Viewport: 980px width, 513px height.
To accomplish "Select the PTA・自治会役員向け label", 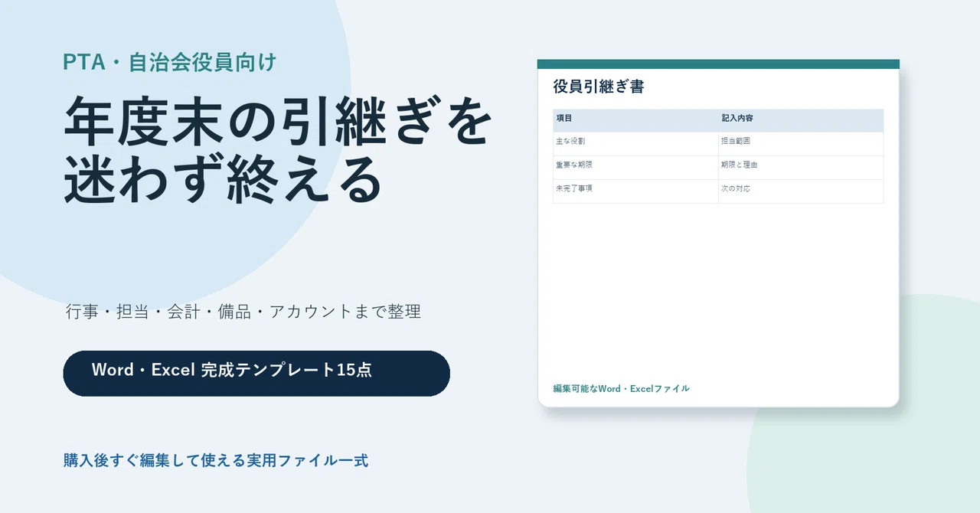I will [169, 63].
